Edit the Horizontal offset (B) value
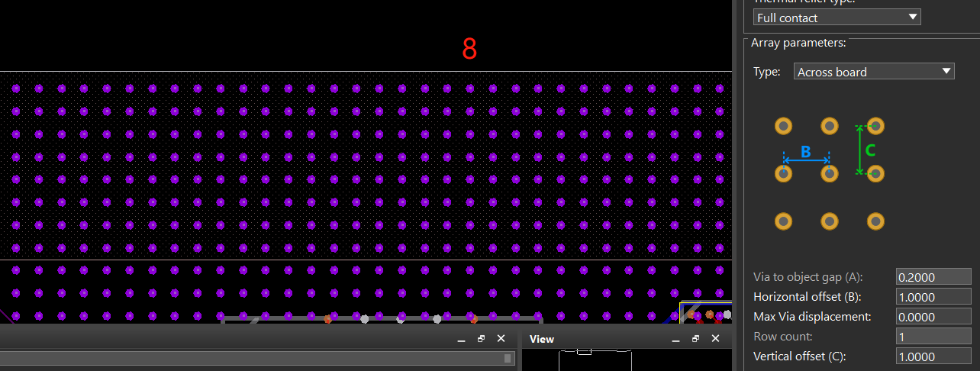The width and height of the screenshot is (980, 371). click(x=933, y=297)
